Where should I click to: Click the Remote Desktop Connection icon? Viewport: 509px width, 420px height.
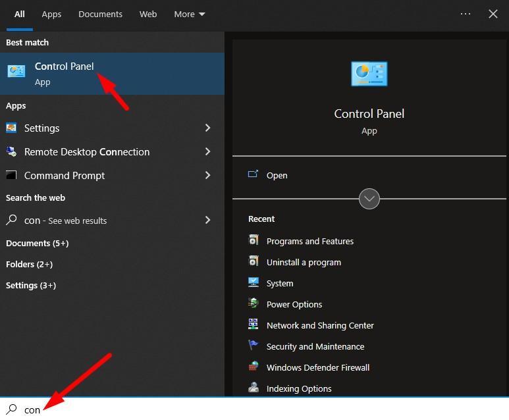[11, 151]
